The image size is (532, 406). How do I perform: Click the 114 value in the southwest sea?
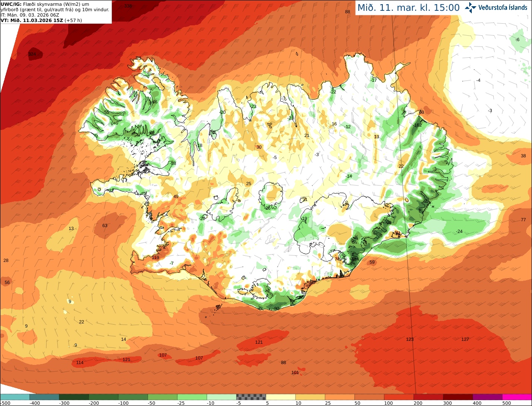79,362
